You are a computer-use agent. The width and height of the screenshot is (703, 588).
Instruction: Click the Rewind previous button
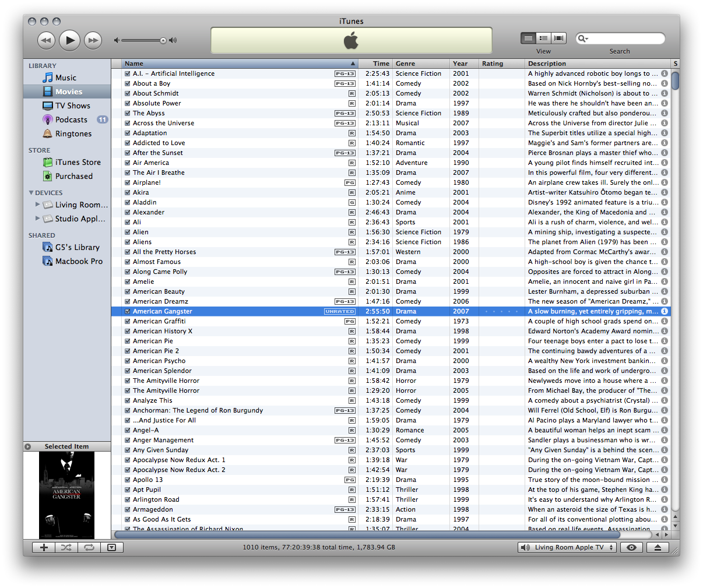[x=47, y=40]
